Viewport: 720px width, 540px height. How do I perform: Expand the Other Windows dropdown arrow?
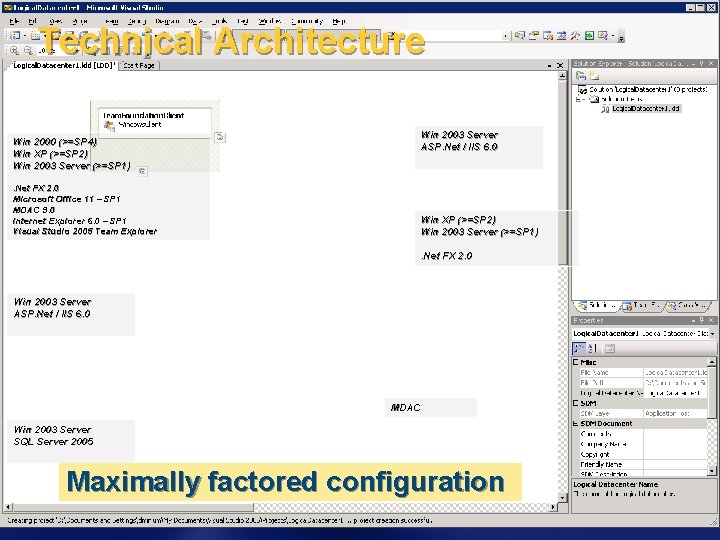613,36
